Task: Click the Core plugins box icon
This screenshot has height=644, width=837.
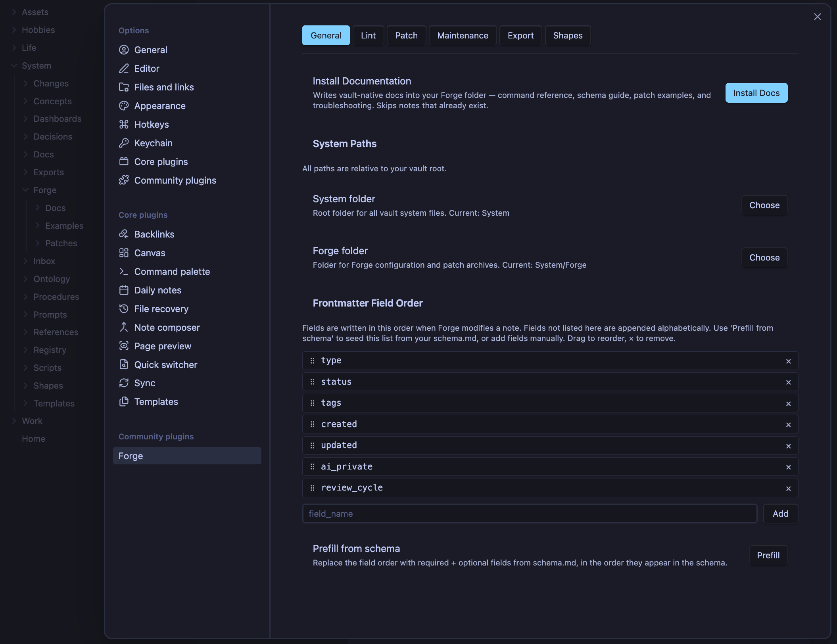Action: 124,162
